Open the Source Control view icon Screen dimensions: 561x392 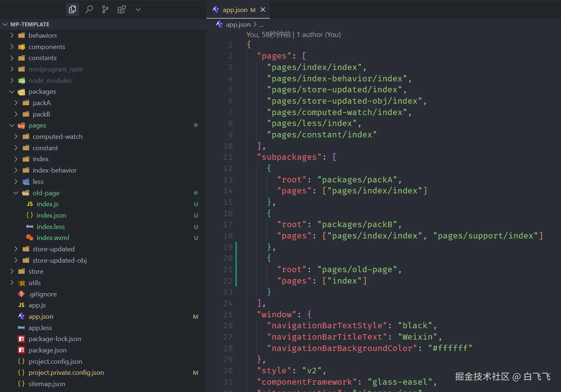click(x=105, y=10)
